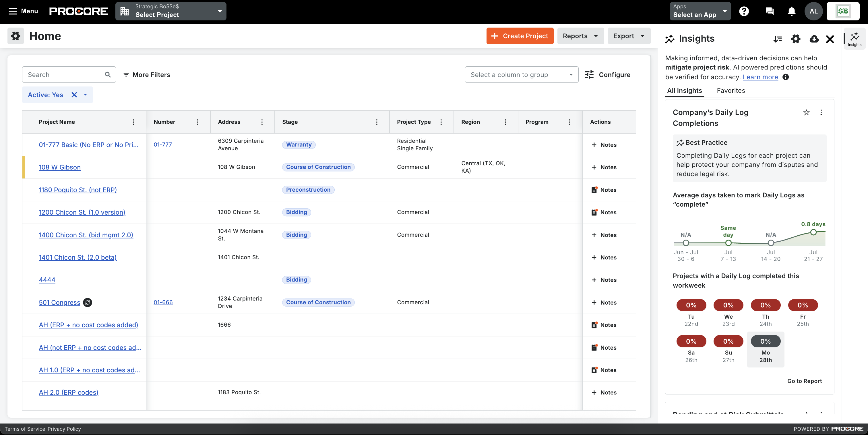868x435 pixels.
Task: Open Notes for 108 W Gibson project
Action: 604,167
